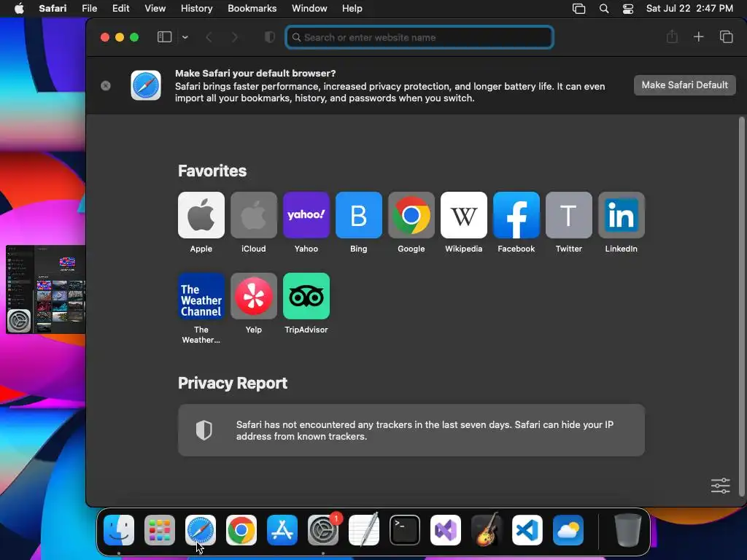The height and width of the screenshot is (560, 747).
Task: Open System Settings from the Dock
Action: (323, 530)
